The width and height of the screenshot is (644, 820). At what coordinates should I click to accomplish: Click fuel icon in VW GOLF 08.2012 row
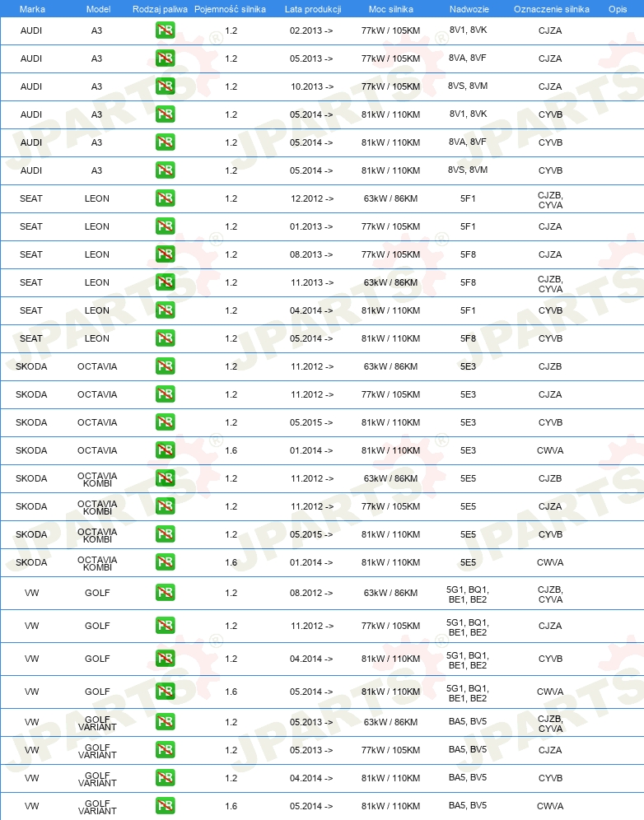click(x=165, y=593)
